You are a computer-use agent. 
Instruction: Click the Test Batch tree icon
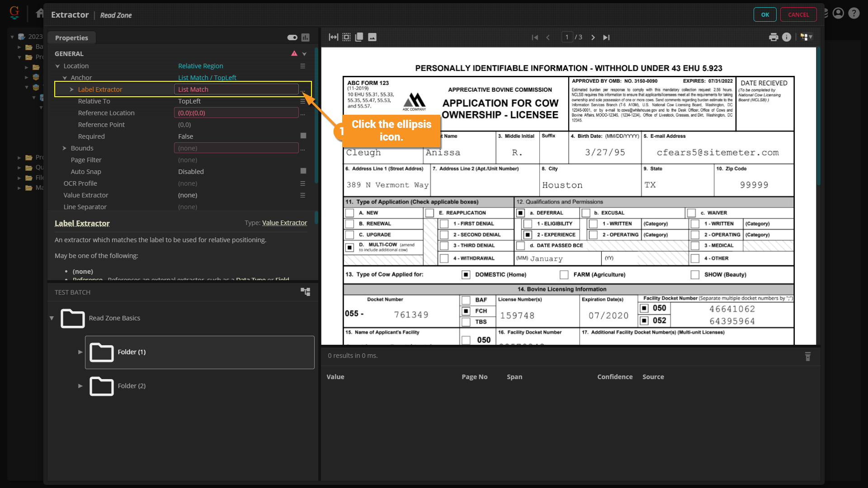pos(306,292)
